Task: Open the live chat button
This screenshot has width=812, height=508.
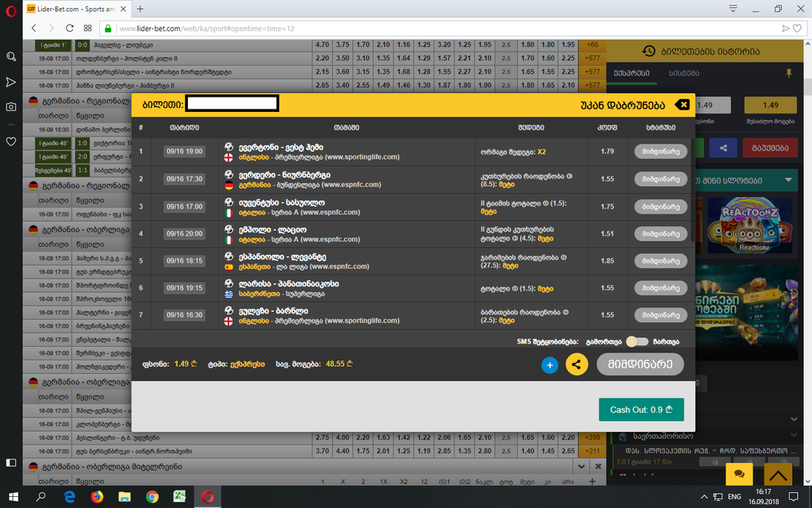Action: coord(739,473)
